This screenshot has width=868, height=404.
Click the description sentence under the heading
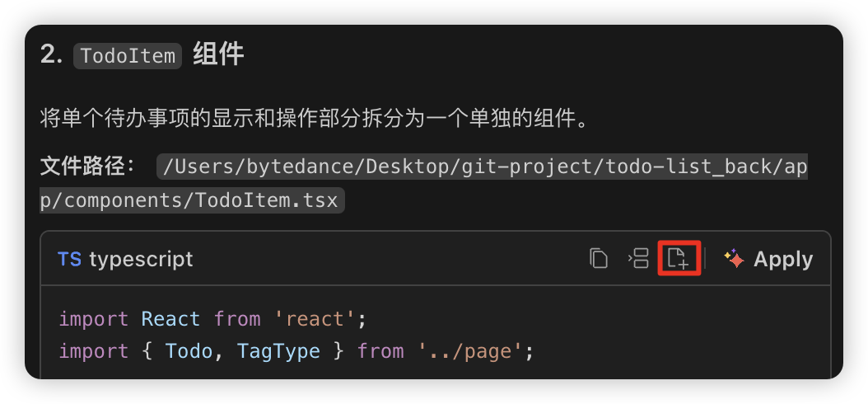(315, 118)
